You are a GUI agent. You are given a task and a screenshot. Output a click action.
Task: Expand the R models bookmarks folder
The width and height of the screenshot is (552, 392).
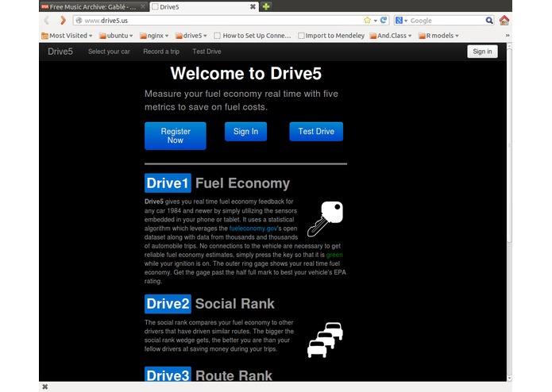(438, 36)
